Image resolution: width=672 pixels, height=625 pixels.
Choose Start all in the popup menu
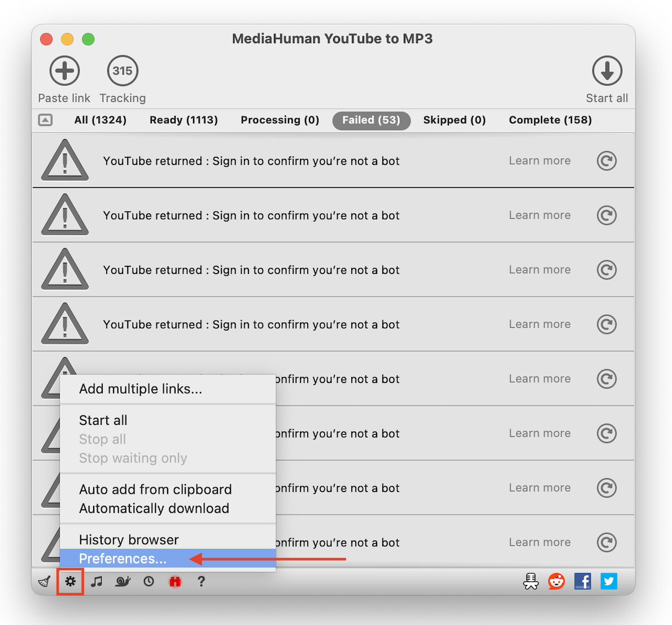(x=168, y=420)
